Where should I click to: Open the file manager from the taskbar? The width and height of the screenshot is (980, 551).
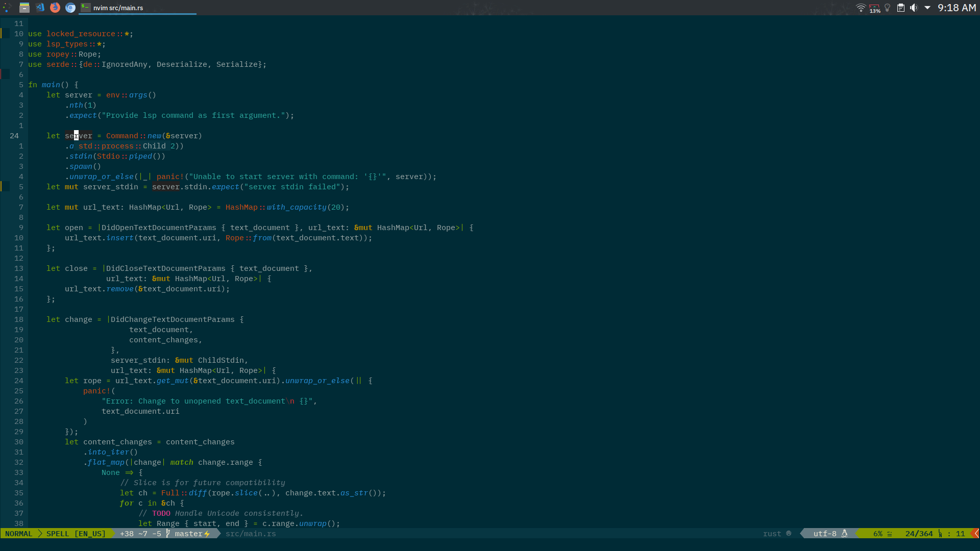(x=24, y=8)
